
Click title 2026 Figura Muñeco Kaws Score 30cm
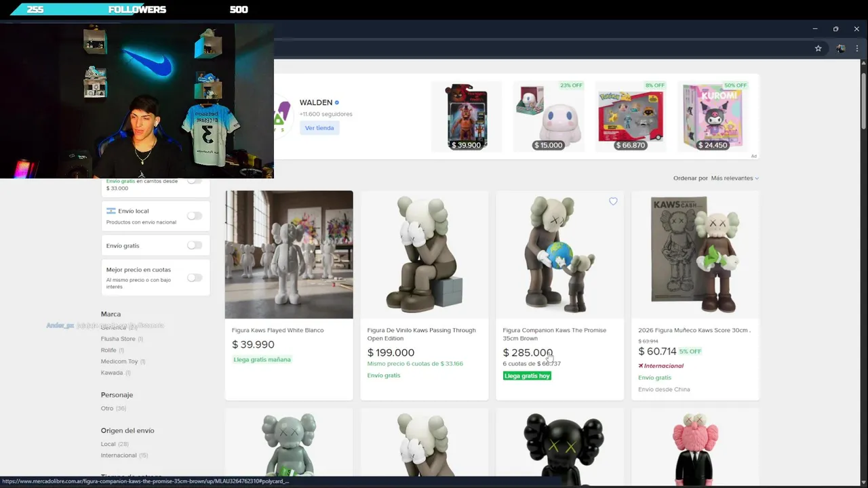click(x=694, y=331)
